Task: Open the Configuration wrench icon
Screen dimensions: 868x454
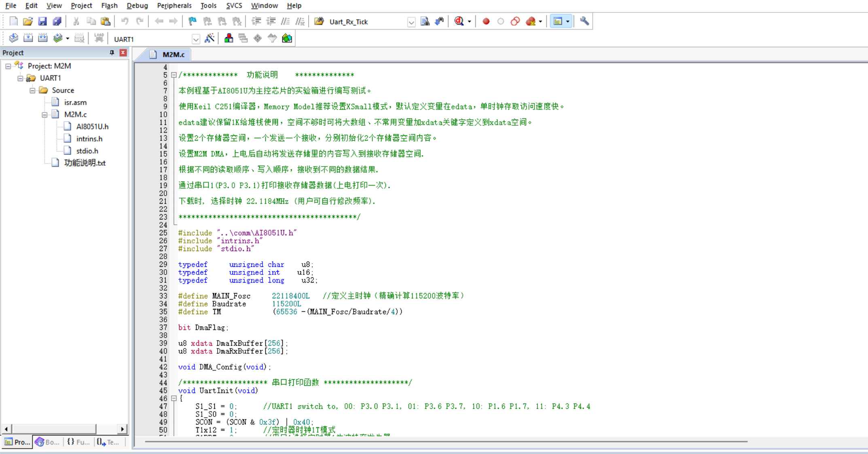Action: tap(584, 21)
